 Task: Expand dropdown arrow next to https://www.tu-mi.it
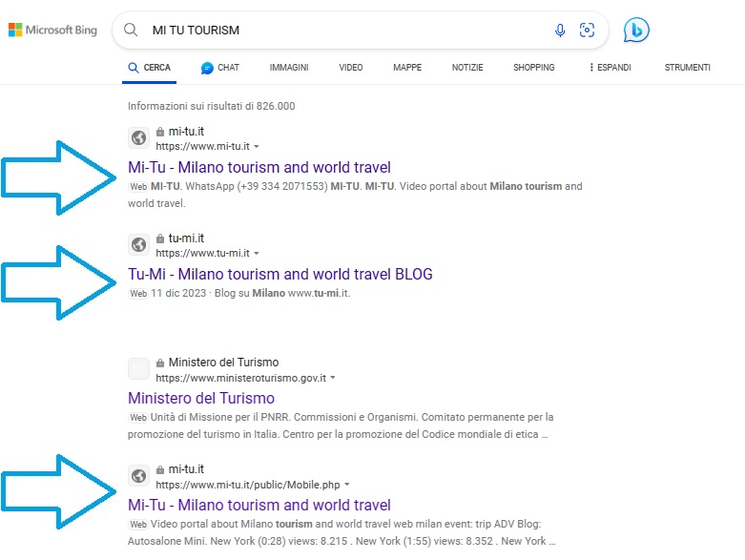click(256, 253)
